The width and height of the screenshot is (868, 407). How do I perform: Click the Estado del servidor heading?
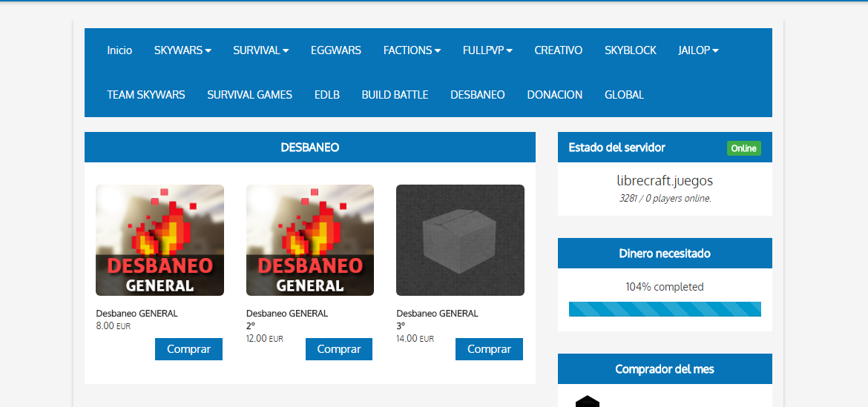pos(617,148)
